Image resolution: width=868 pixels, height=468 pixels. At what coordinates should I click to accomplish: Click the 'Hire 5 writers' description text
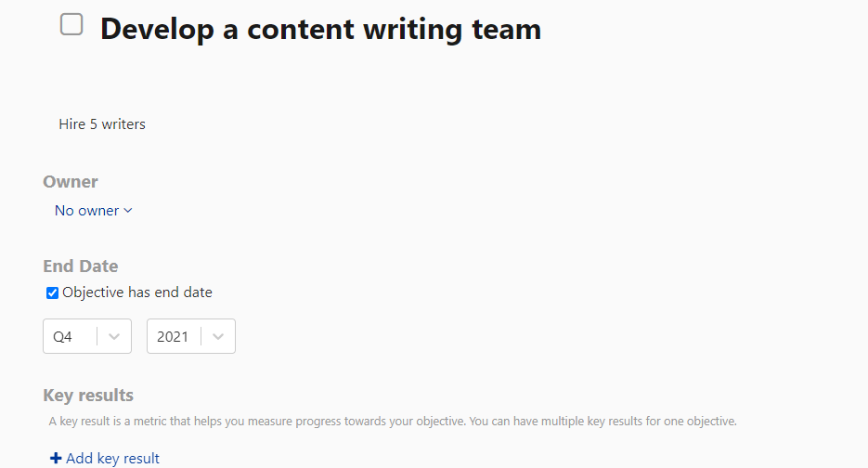102,124
